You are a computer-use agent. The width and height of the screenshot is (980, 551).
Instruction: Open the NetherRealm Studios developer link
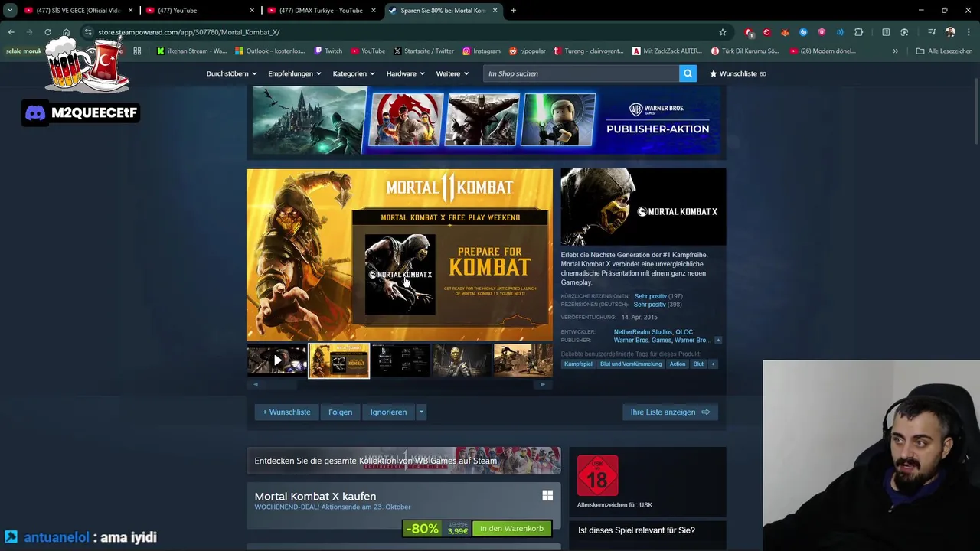(642, 332)
